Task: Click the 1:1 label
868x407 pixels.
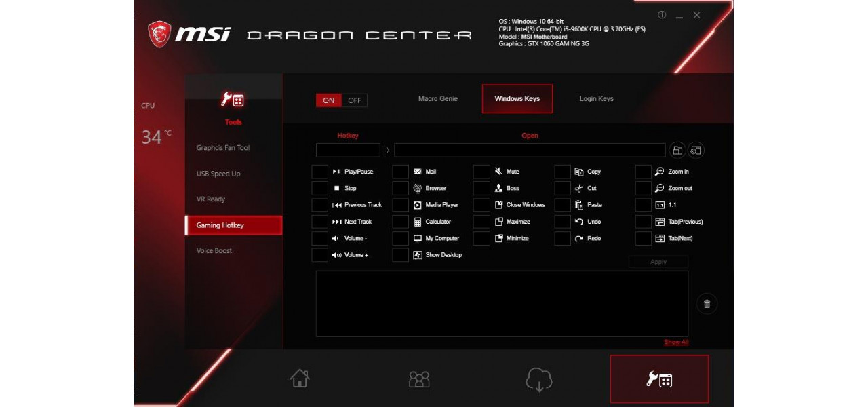Action: coord(672,205)
